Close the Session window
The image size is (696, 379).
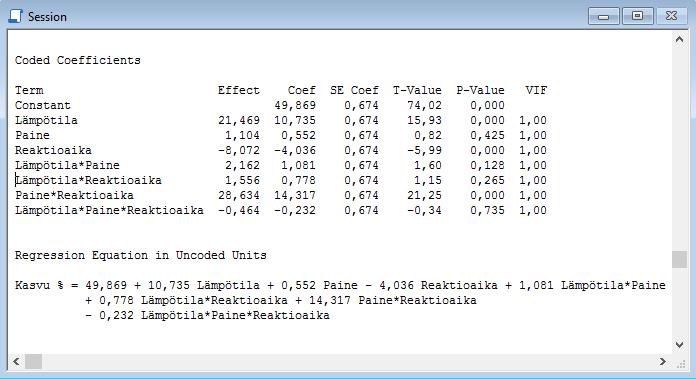pyautogui.click(x=672, y=16)
